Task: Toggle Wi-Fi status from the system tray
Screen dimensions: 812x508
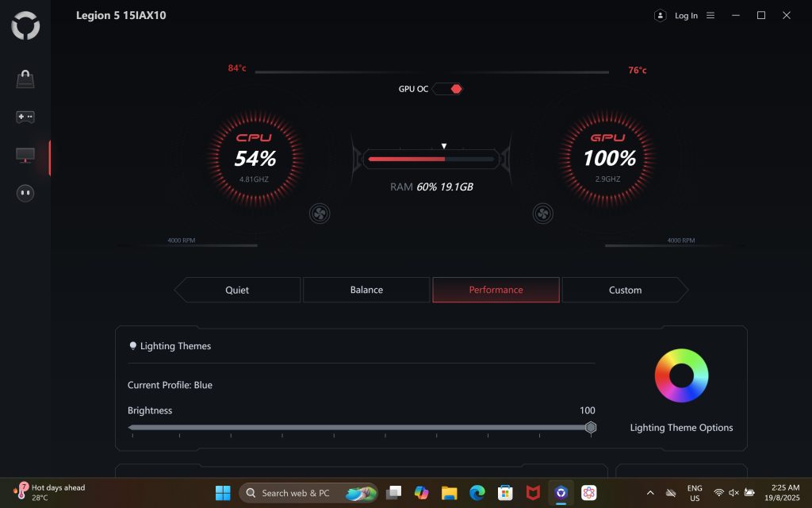Action: click(x=718, y=492)
